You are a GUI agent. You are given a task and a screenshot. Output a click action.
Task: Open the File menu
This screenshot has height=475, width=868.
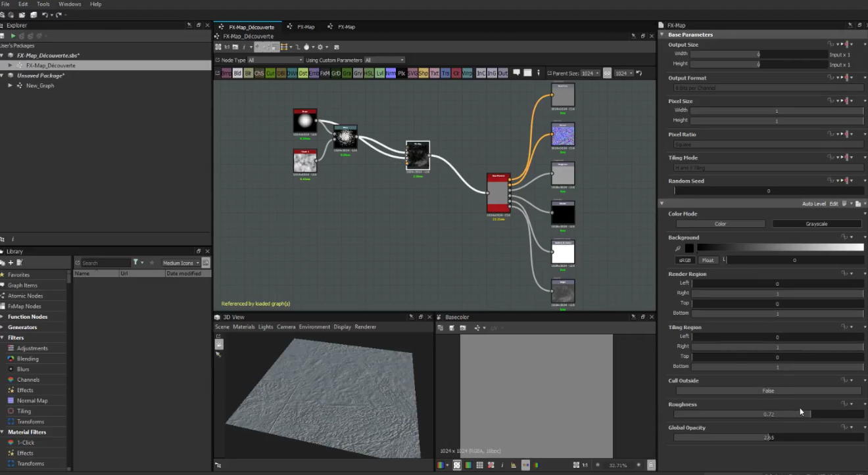tap(6, 4)
